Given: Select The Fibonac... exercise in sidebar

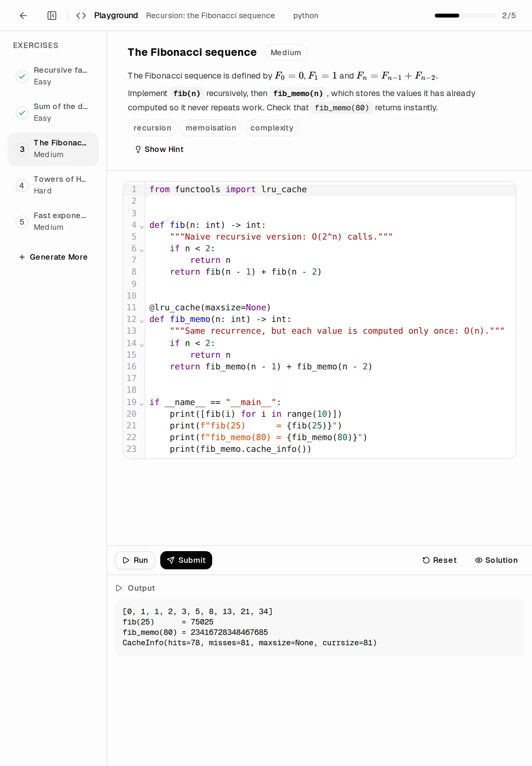Looking at the screenshot, I should coord(53,149).
